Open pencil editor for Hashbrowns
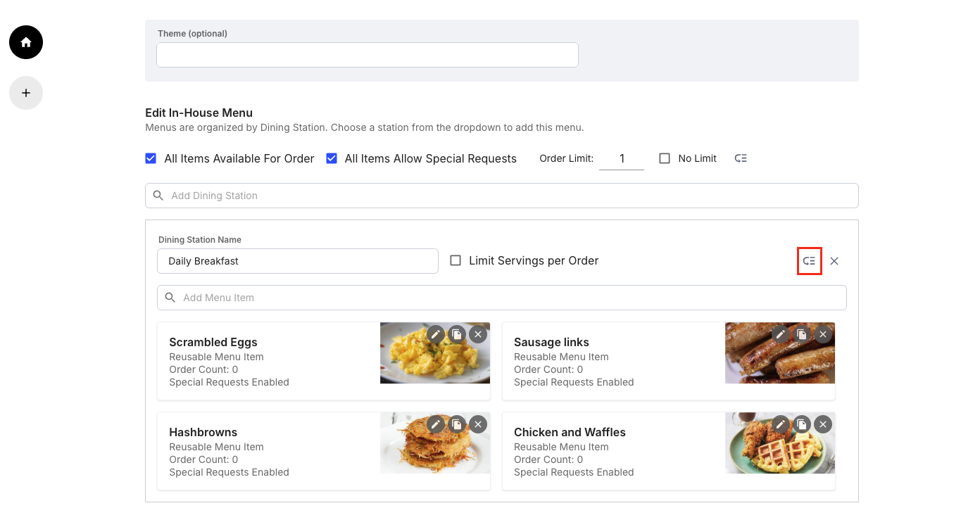 (x=436, y=424)
